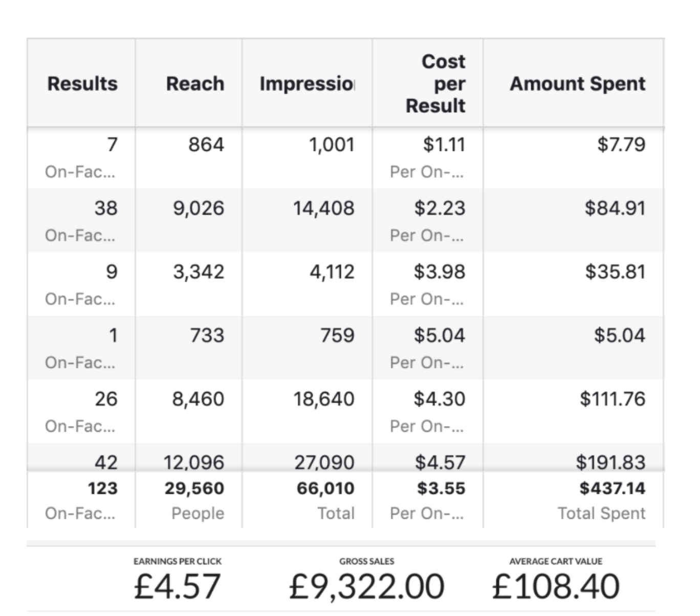Select the $7.79 amount spent cell
The image size is (700, 616).
(621, 144)
